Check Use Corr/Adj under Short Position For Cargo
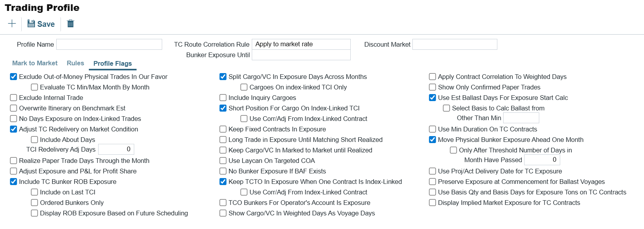The width and height of the screenshot is (644, 229). pos(244,119)
